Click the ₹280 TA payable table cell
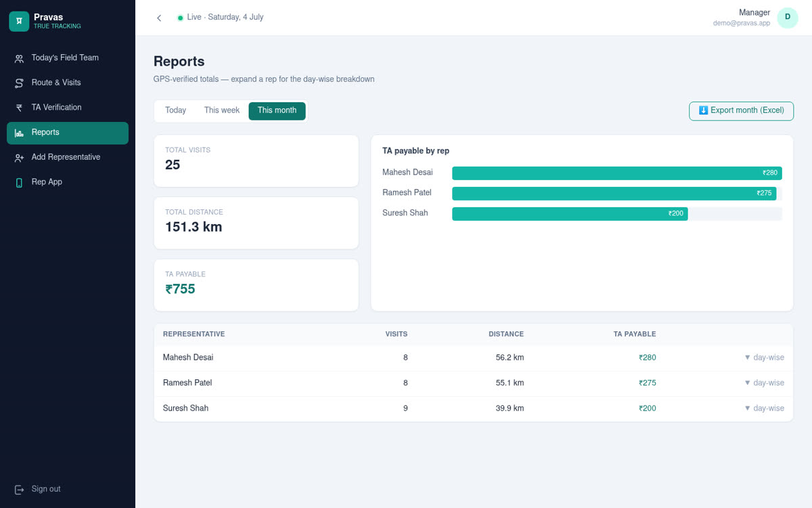Viewport: 812px width, 508px height. click(648, 358)
